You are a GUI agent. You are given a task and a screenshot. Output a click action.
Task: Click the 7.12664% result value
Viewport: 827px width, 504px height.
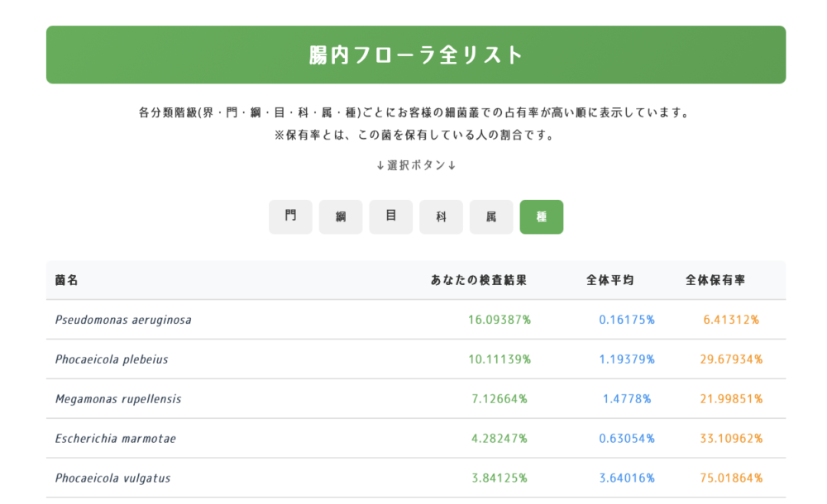point(500,399)
